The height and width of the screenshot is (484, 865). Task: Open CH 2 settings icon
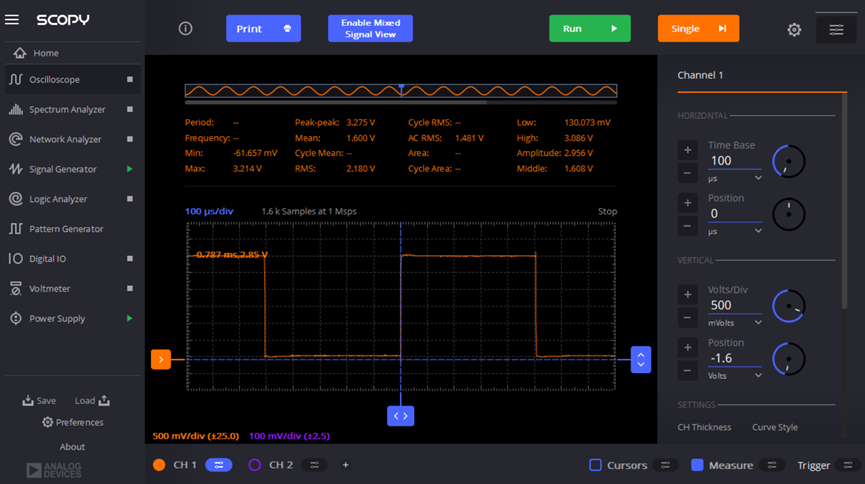click(314, 465)
